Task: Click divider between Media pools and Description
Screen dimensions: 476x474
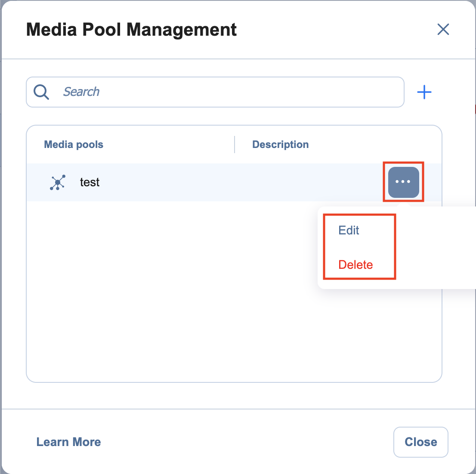Action: tap(235, 145)
